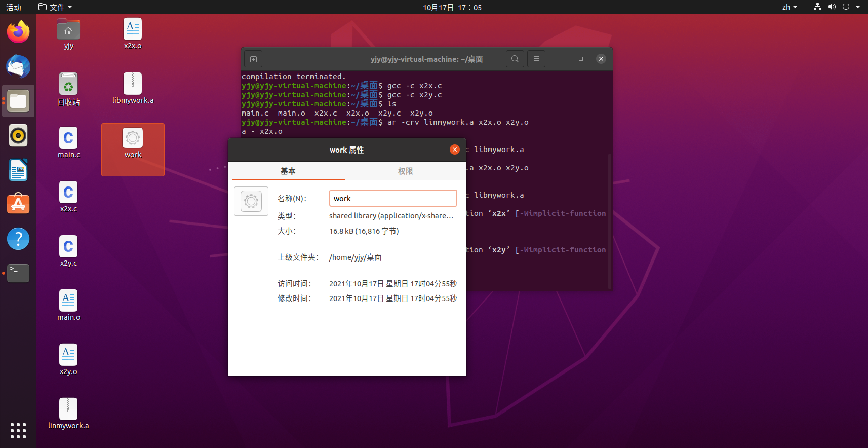The height and width of the screenshot is (448, 868).
Task: Launch Thunderbird mail from the dock
Action: coord(18,66)
